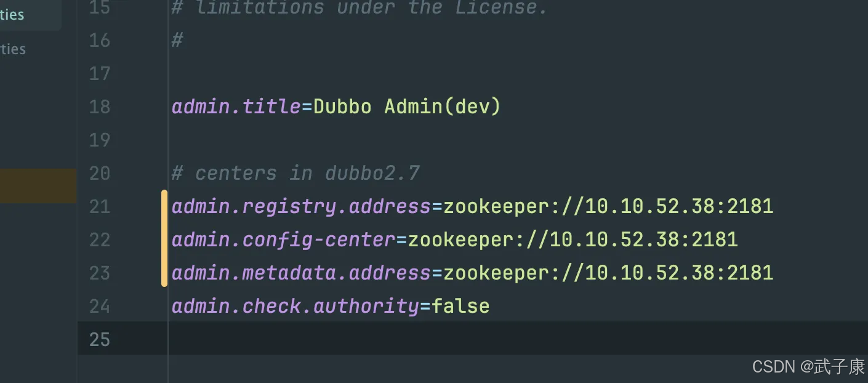Click the zookeeper URL on the metadata address line
868x383 pixels.
pos(608,273)
